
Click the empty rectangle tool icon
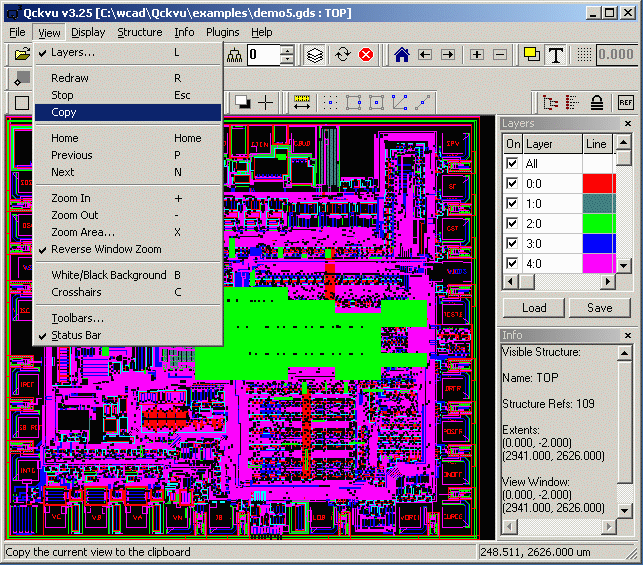pyautogui.click(x=22, y=103)
